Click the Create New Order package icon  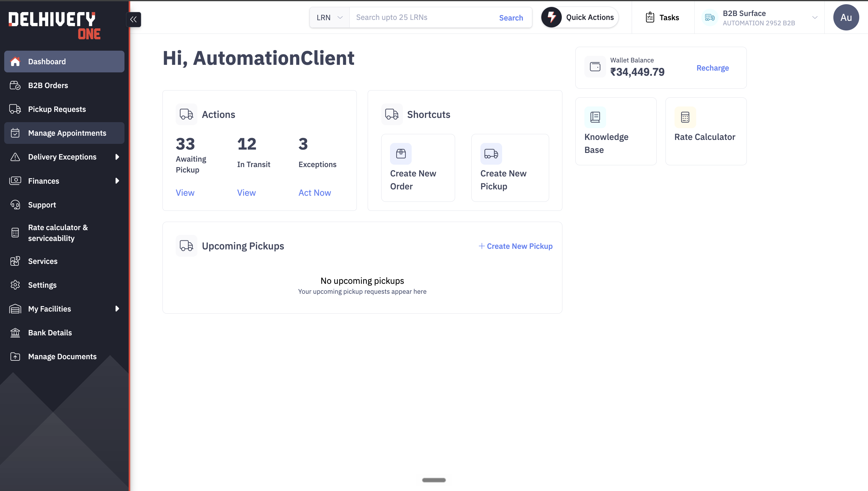pos(401,154)
